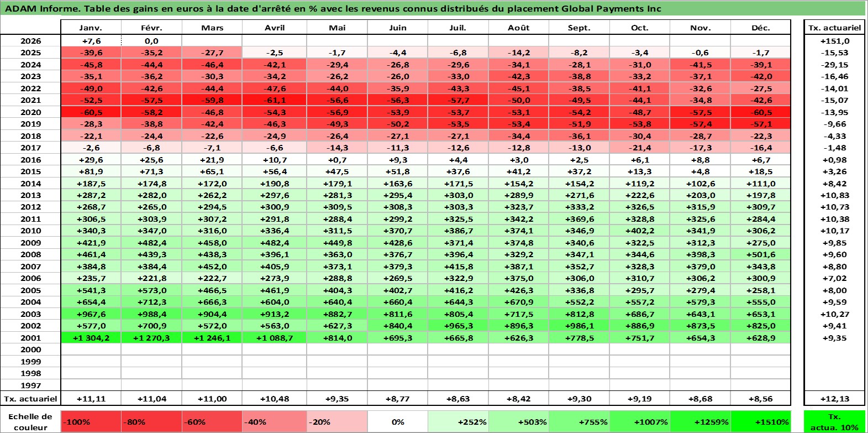The width and height of the screenshot is (868, 433).
Task: Click the 'Tx. actua. 10%' green box
Action: pos(834,421)
